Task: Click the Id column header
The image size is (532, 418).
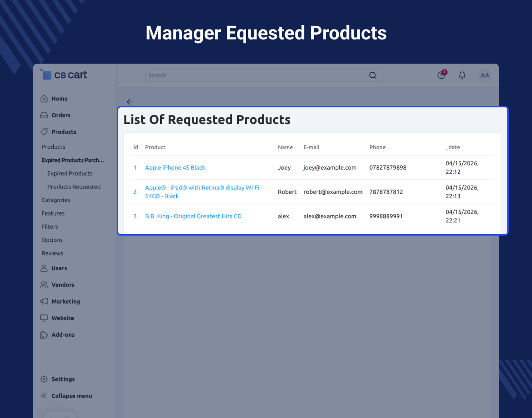Action: click(x=136, y=147)
